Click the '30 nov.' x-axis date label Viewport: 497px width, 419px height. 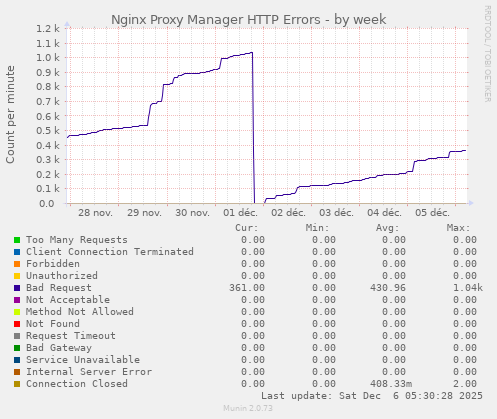tap(192, 213)
